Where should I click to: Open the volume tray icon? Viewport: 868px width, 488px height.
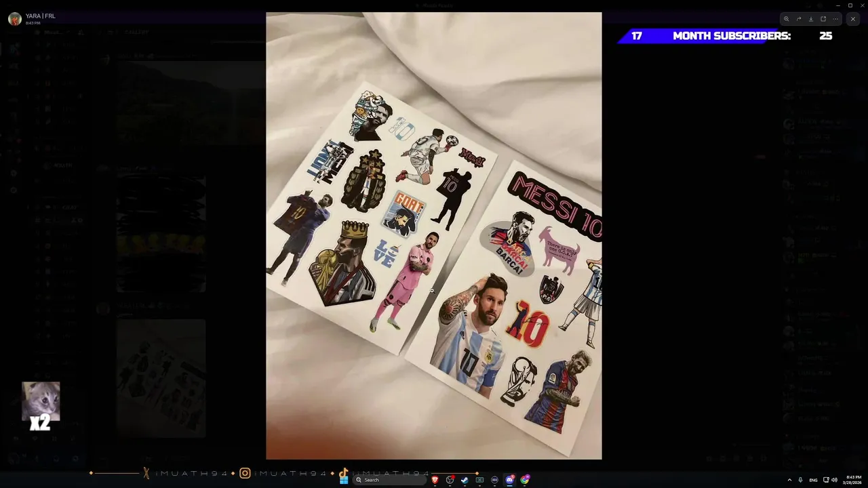point(834,480)
